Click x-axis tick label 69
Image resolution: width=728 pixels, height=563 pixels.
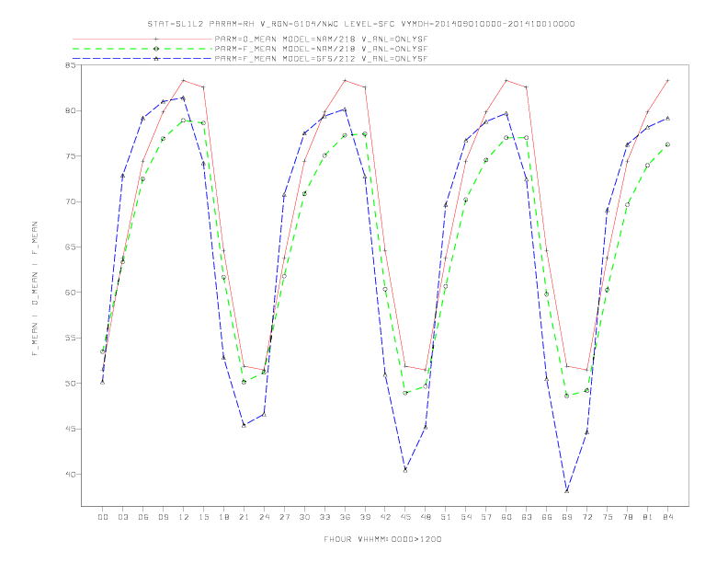point(567,517)
